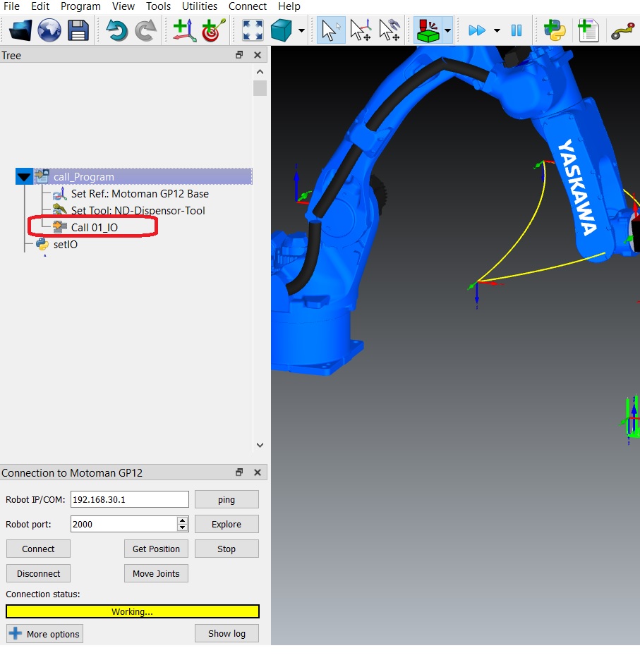
Task: Click the Robot IP/COM input field
Action: tap(130, 499)
